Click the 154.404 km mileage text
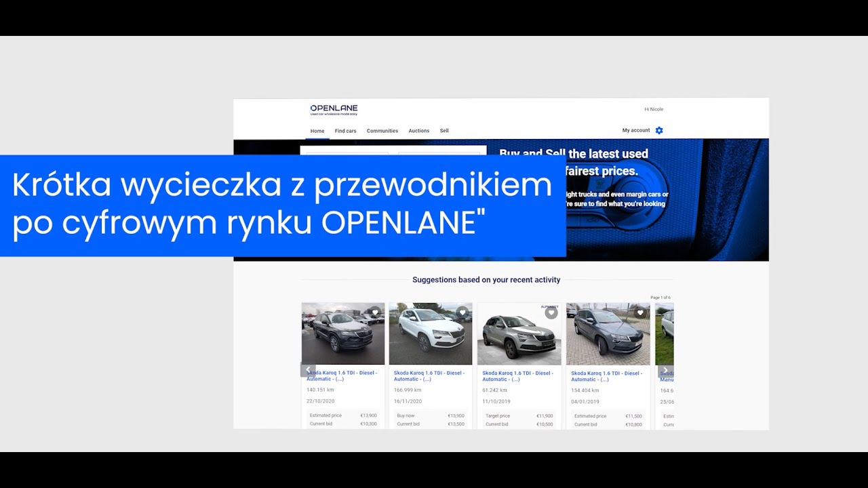Viewport: 868px width, 488px height. click(x=585, y=390)
